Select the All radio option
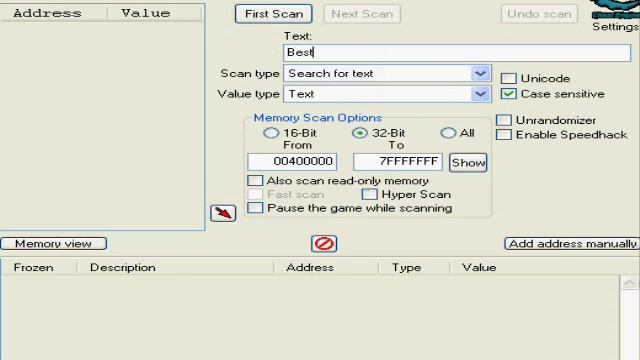 point(448,133)
